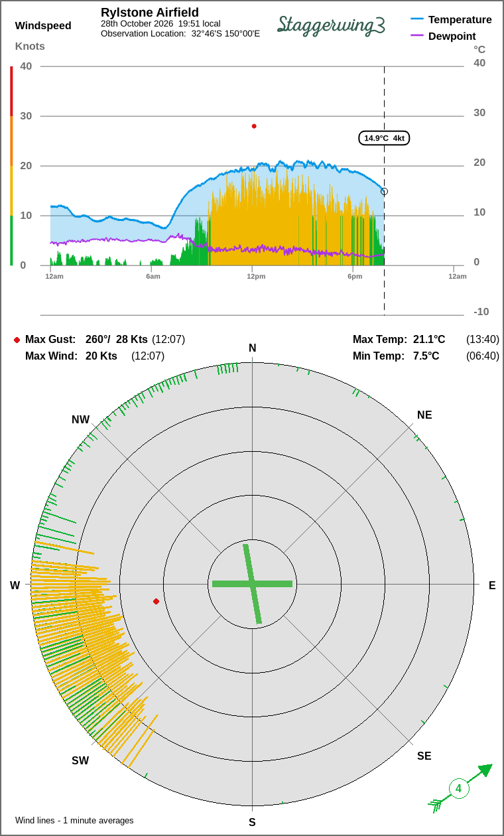Click the S compass label

252,822
